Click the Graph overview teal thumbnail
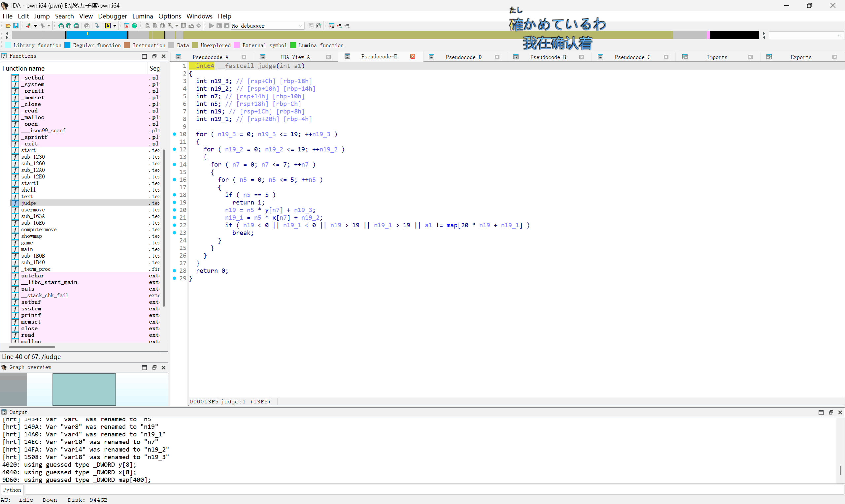This screenshot has width=845, height=504. click(84, 390)
